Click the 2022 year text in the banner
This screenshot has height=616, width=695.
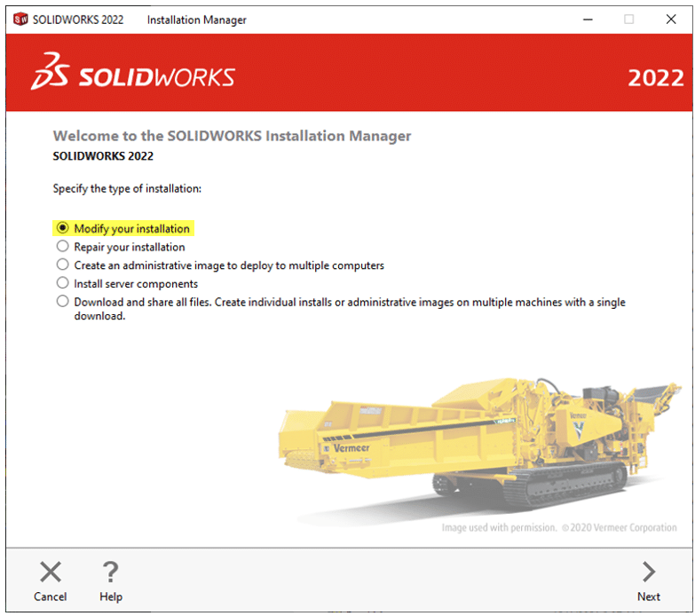[655, 77]
